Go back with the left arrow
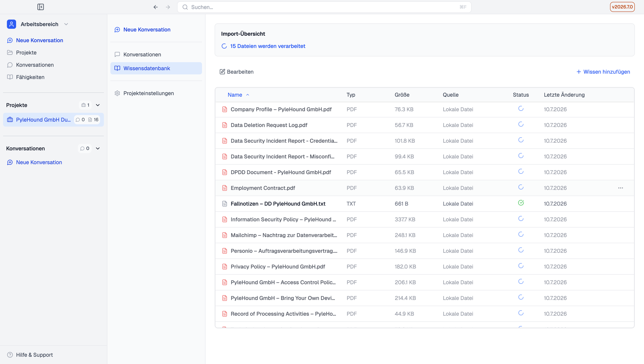Viewport: 644px width, 364px height. [155, 7]
